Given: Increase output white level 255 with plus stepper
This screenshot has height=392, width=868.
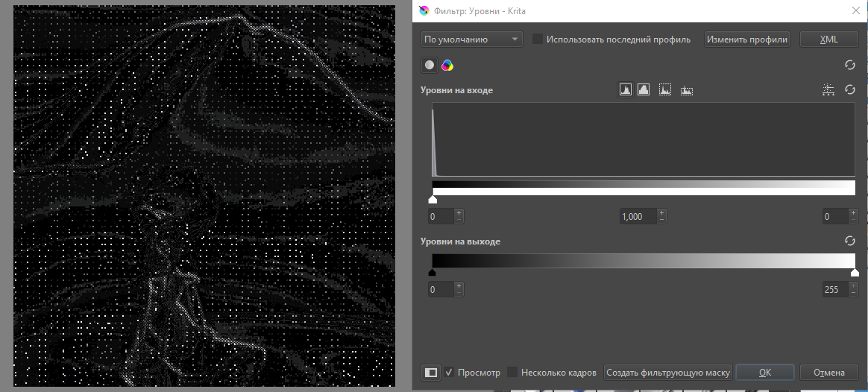Looking at the screenshot, I should click(853, 285).
